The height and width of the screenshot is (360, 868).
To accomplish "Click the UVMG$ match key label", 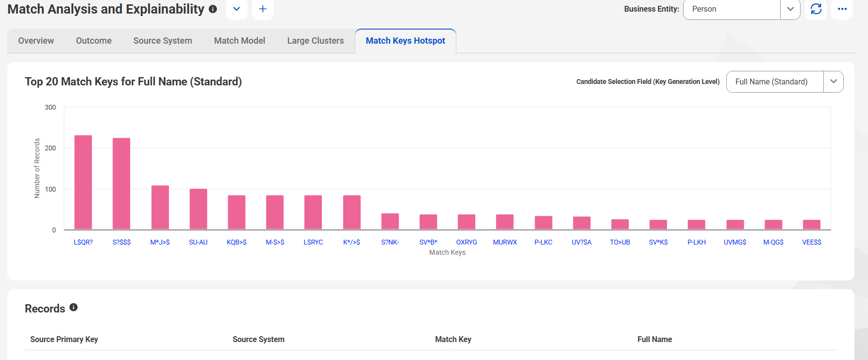I will [735, 242].
